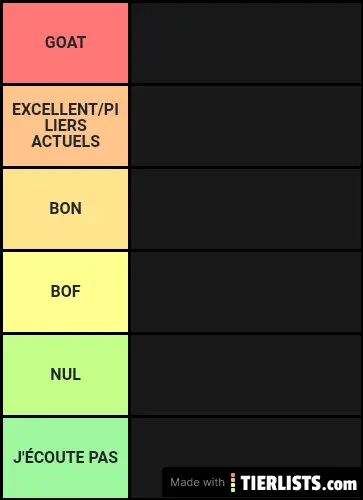363x500 pixels.
Task: Click the empty dark row beside BON
Action: point(246,209)
